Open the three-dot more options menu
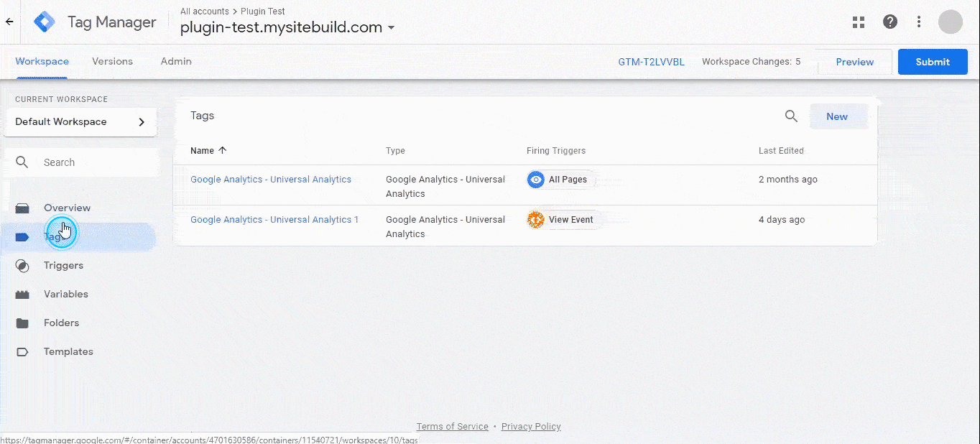The width and height of the screenshot is (980, 444). 919,22
